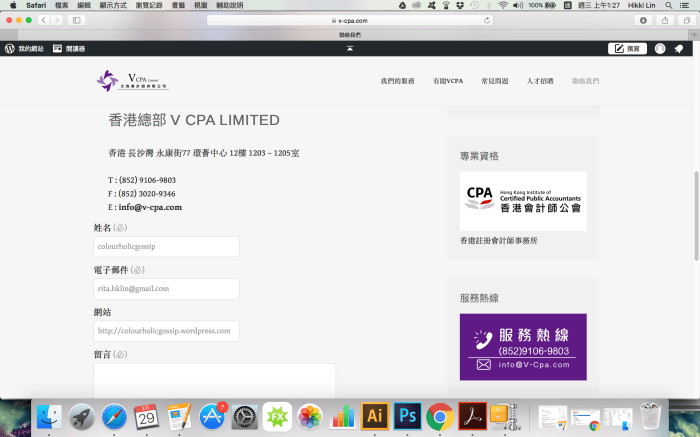Image resolution: width=700 pixels, height=437 pixels.
Task: Click the Safari share button
Action: tap(664, 20)
